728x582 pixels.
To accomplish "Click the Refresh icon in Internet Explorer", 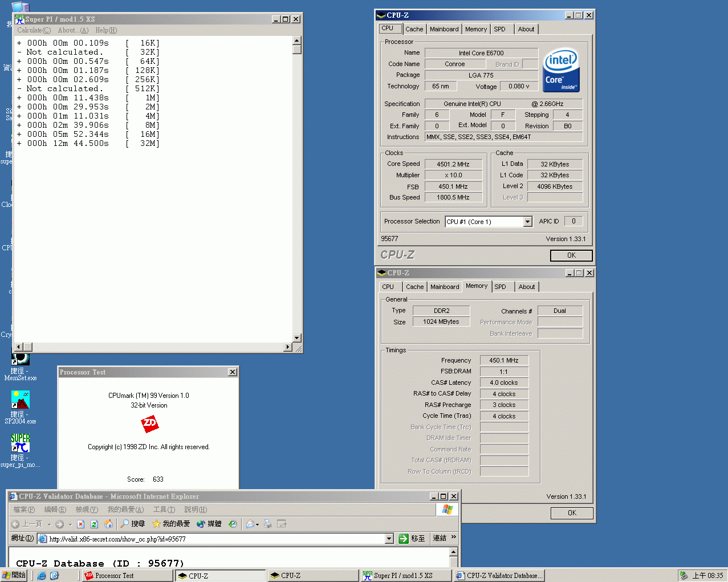I will (95, 524).
